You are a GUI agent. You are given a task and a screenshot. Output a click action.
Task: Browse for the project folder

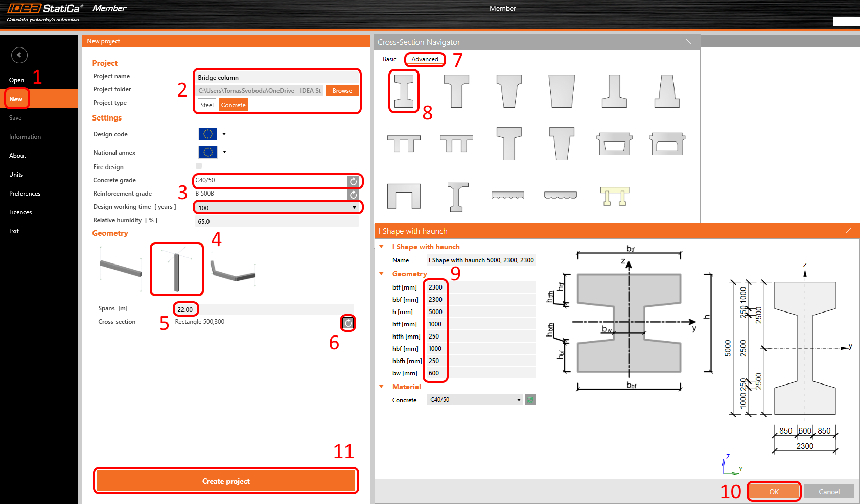point(342,91)
